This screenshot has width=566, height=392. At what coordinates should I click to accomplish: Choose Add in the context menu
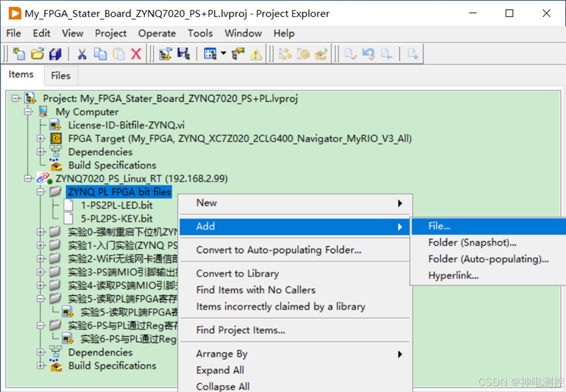tap(295, 226)
